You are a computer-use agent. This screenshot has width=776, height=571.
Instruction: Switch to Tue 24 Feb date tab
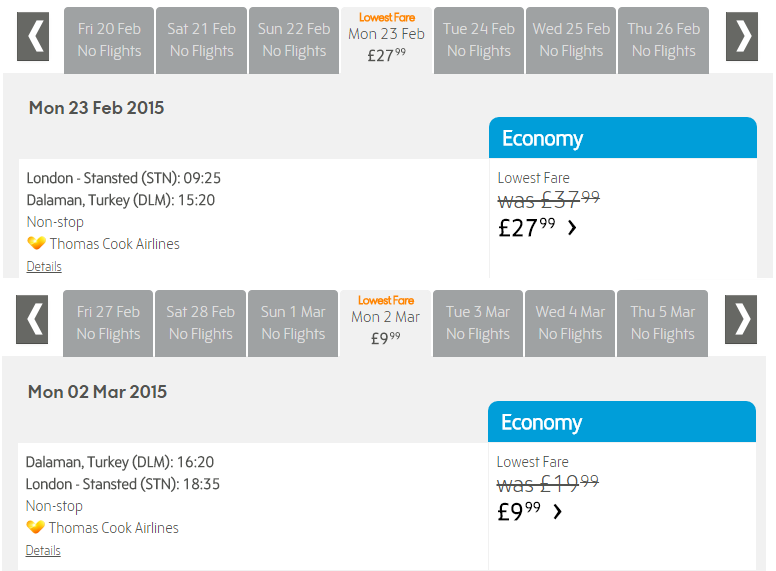click(x=479, y=40)
